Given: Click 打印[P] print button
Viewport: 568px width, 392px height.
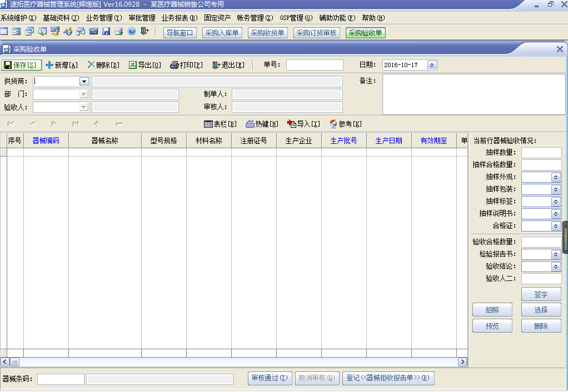Looking at the screenshot, I should [187, 65].
